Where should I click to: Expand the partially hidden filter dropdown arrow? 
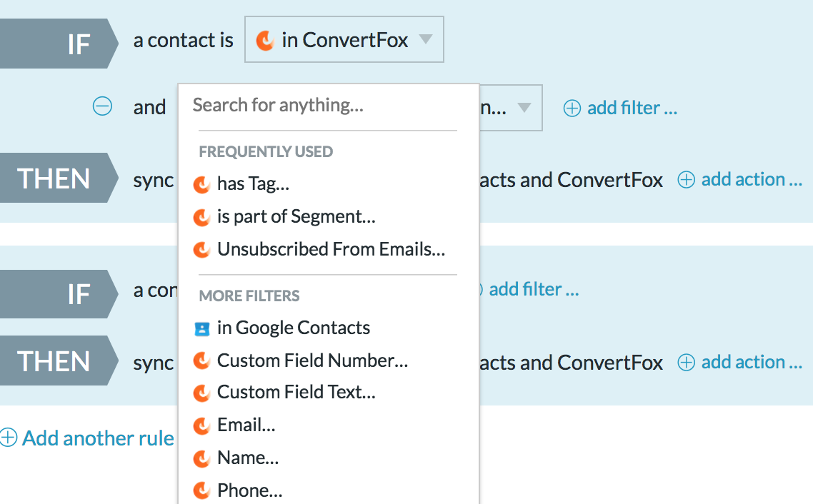(524, 107)
